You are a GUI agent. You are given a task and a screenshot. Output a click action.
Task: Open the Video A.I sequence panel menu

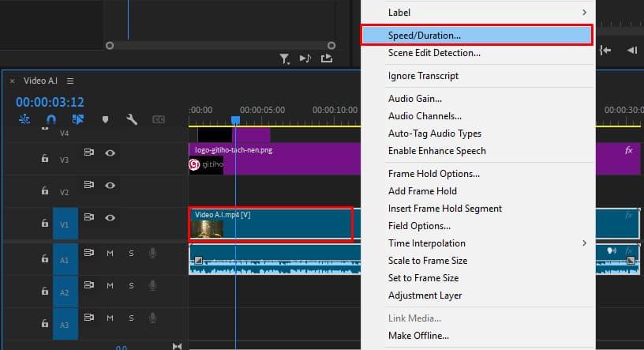[70, 81]
